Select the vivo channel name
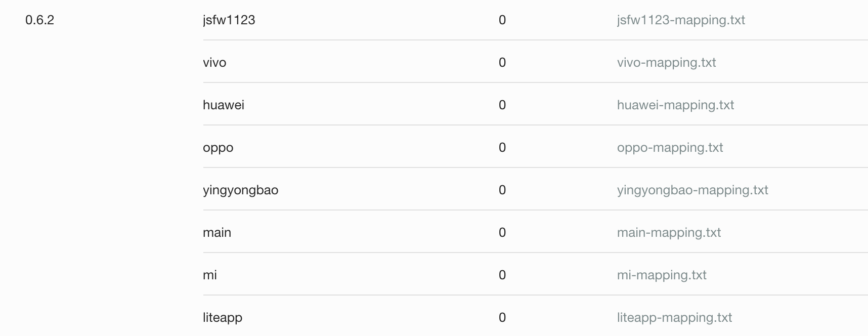868x336 pixels. tap(214, 63)
